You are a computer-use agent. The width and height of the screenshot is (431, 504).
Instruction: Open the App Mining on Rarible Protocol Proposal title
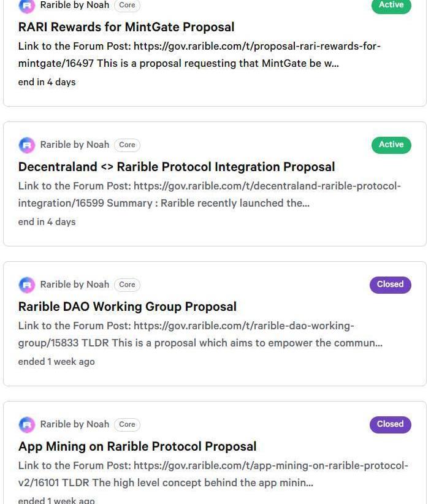coord(137,446)
